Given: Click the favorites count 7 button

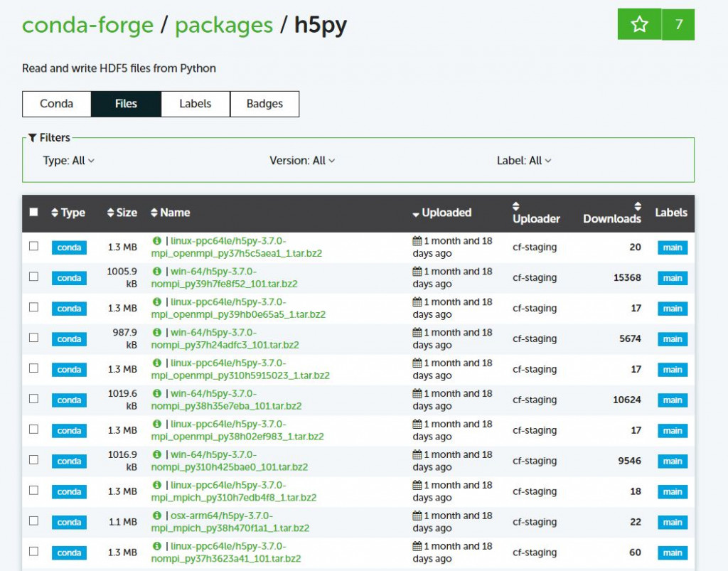Looking at the screenshot, I should click(678, 24).
